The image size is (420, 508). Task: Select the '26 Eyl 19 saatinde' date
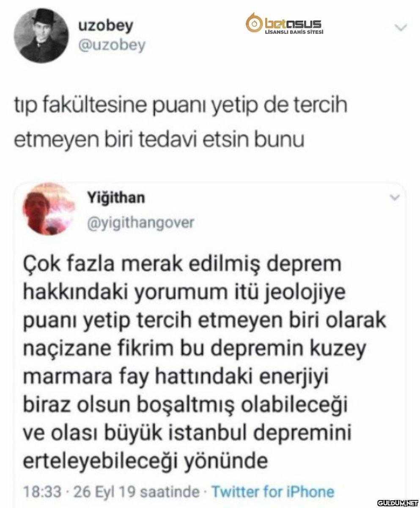(131, 492)
